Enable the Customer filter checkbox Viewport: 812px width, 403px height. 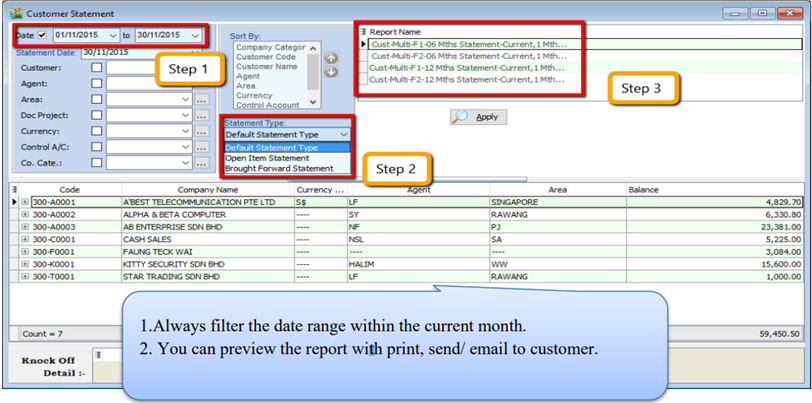97,68
